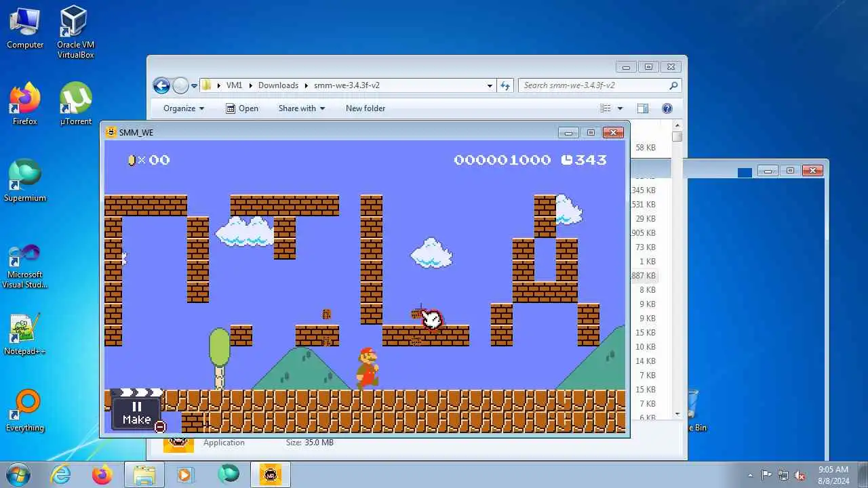
Task: Select Downloads in the address breadcrumb
Action: [278, 85]
